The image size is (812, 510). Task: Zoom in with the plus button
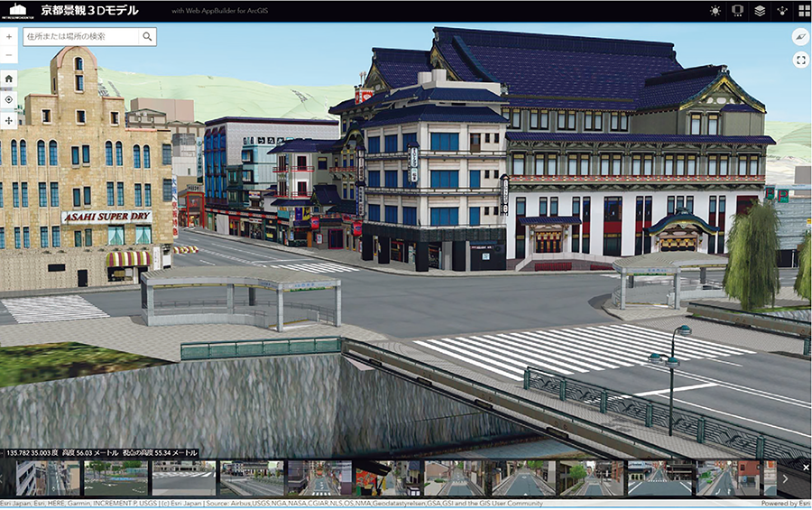9,37
